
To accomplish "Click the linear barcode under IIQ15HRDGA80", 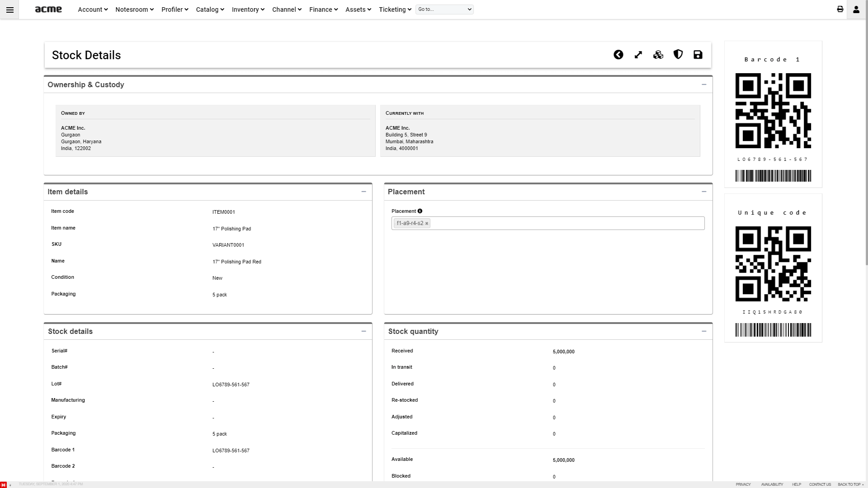I will tap(773, 330).
